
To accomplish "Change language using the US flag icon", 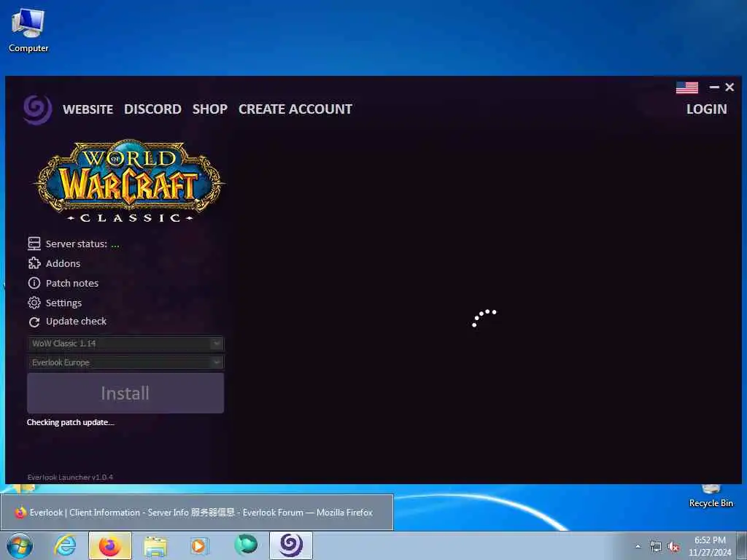I will click(687, 87).
